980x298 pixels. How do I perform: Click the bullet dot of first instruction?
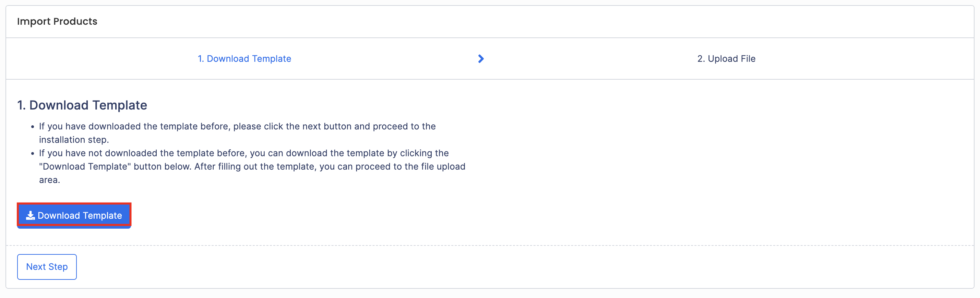[32, 127]
